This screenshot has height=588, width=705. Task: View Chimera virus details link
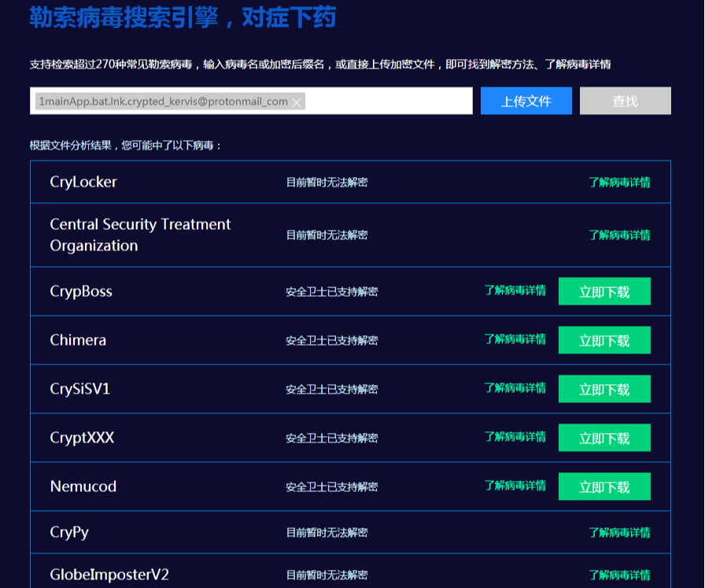point(515,339)
